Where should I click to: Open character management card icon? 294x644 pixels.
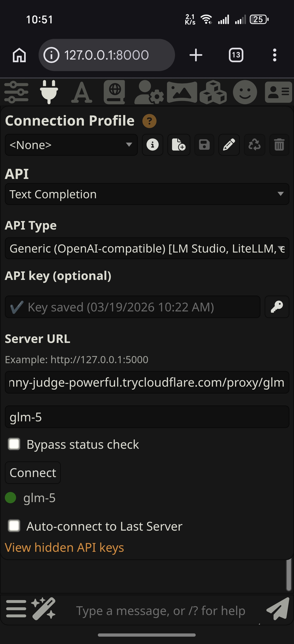(278, 92)
